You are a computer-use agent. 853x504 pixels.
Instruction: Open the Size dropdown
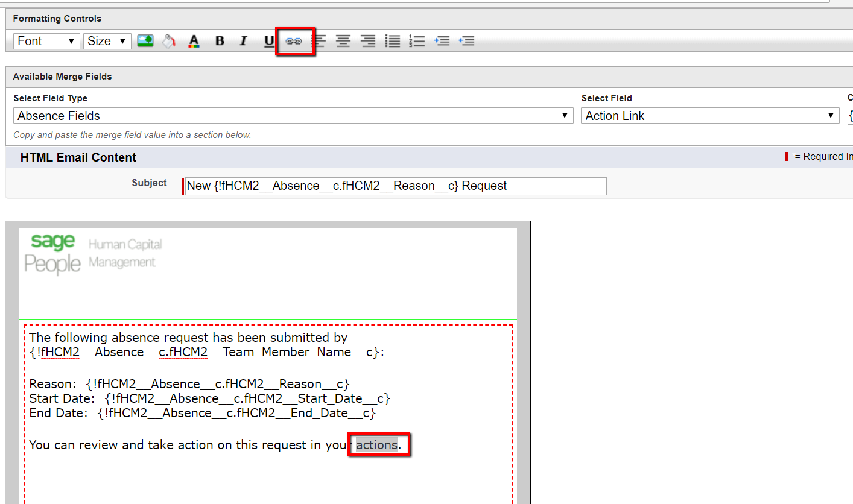(x=107, y=41)
